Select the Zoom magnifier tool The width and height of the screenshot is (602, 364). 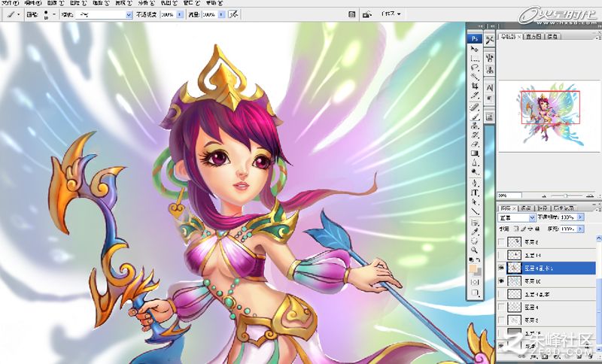(475, 250)
